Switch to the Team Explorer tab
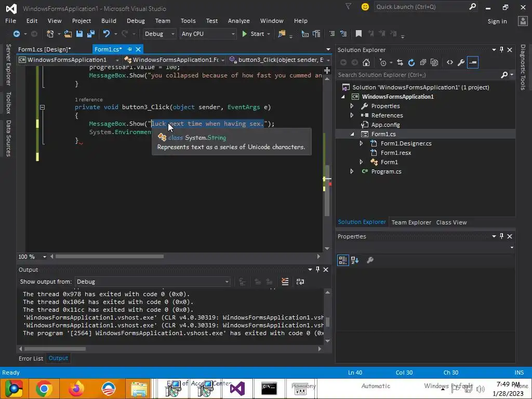The height and width of the screenshot is (399, 532). (x=411, y=222)
